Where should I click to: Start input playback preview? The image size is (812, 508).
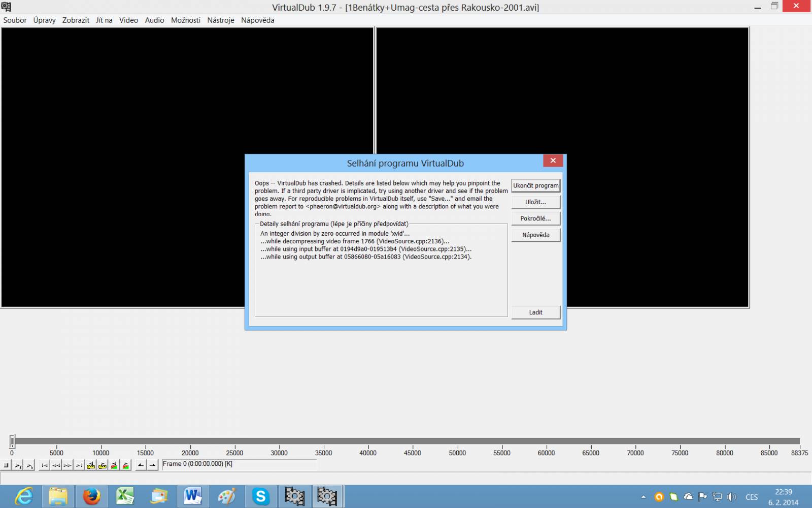(18, 465)
